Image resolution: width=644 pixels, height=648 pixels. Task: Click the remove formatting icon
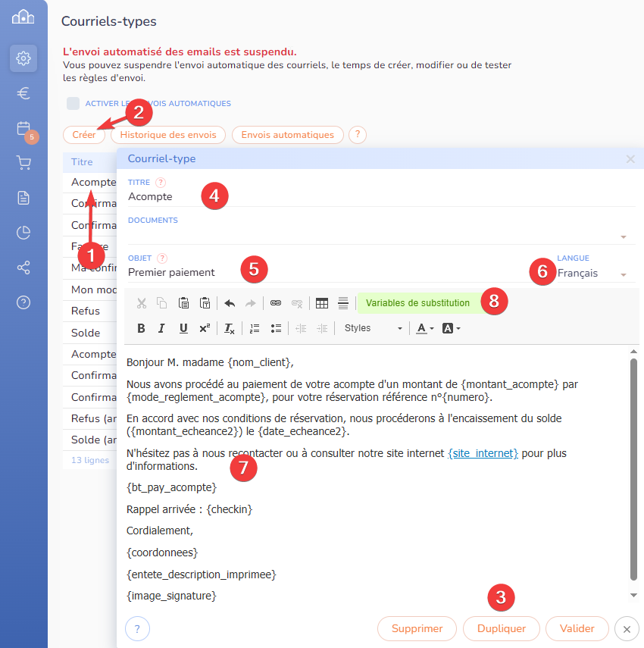click(x=230, y=328)
